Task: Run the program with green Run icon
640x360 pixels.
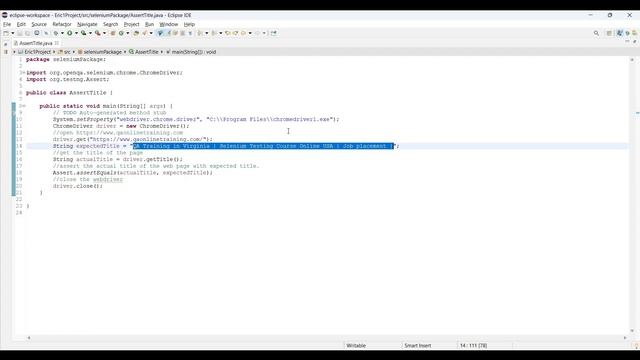Action: 69,33
